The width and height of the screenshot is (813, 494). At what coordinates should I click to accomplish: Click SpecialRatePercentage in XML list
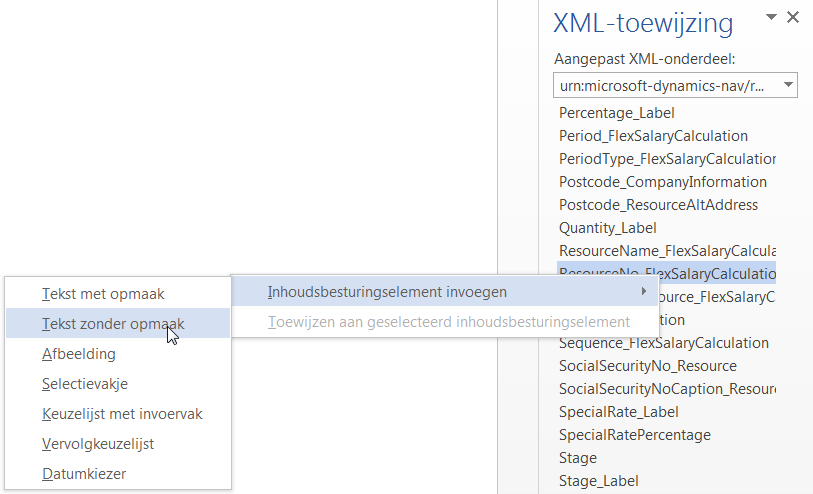634,435
